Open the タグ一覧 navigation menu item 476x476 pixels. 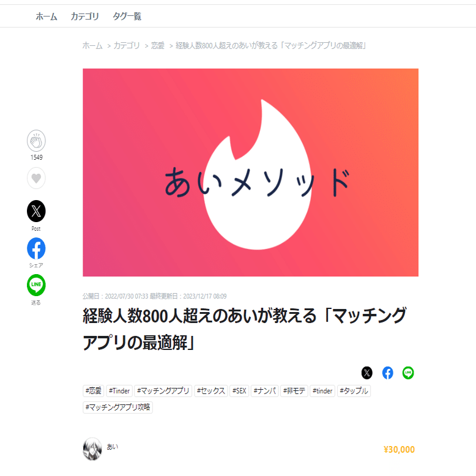127,17
